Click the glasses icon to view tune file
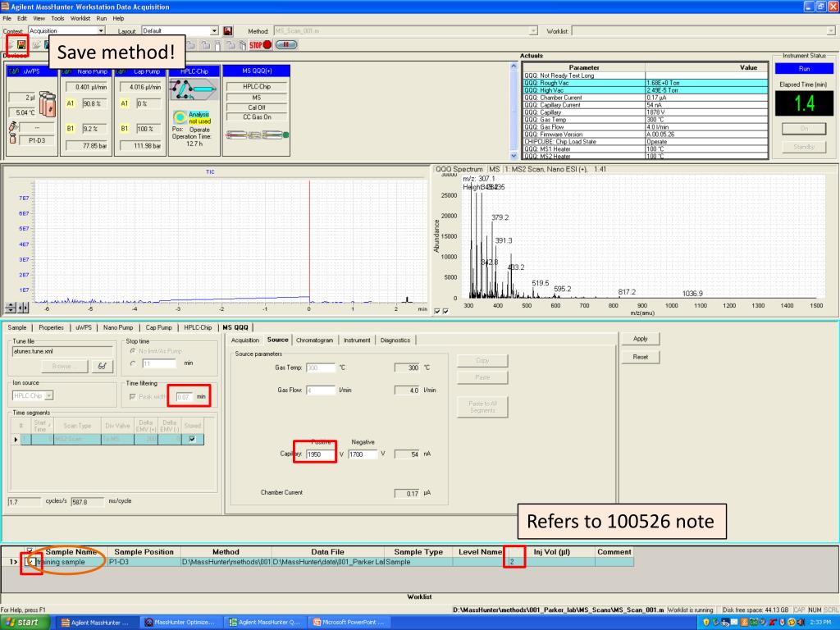The height and width of the screenshot is (630, 840). coord(102,367)
